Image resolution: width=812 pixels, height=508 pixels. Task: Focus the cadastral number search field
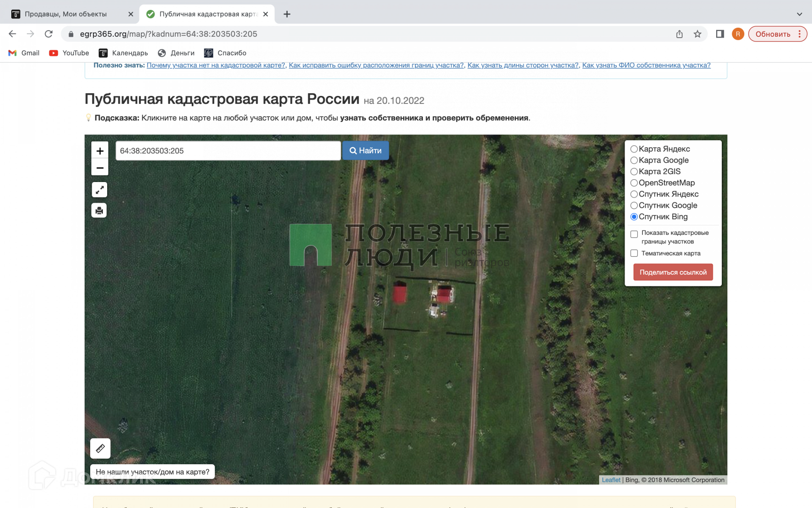(228, 151)
